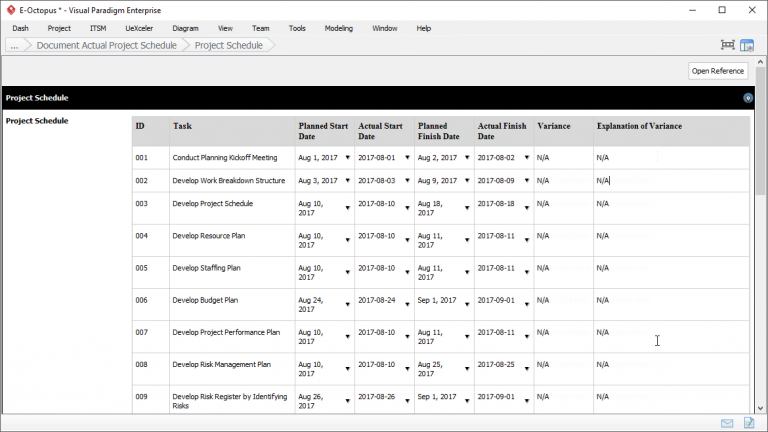The height and width of the screenshot is (432, 768).
Task: Click the round collapse icon on the Project Schedule header
Action: [747, 98]
